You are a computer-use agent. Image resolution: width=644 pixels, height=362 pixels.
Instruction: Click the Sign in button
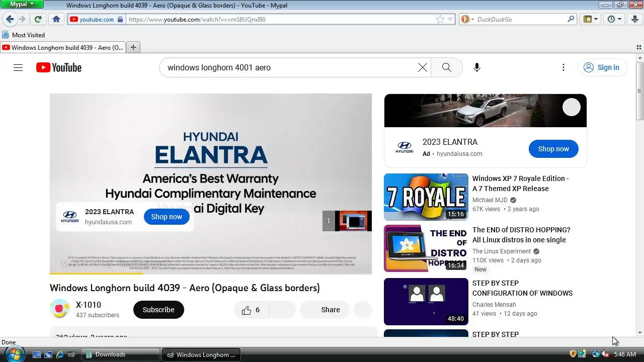click(602, 67)
